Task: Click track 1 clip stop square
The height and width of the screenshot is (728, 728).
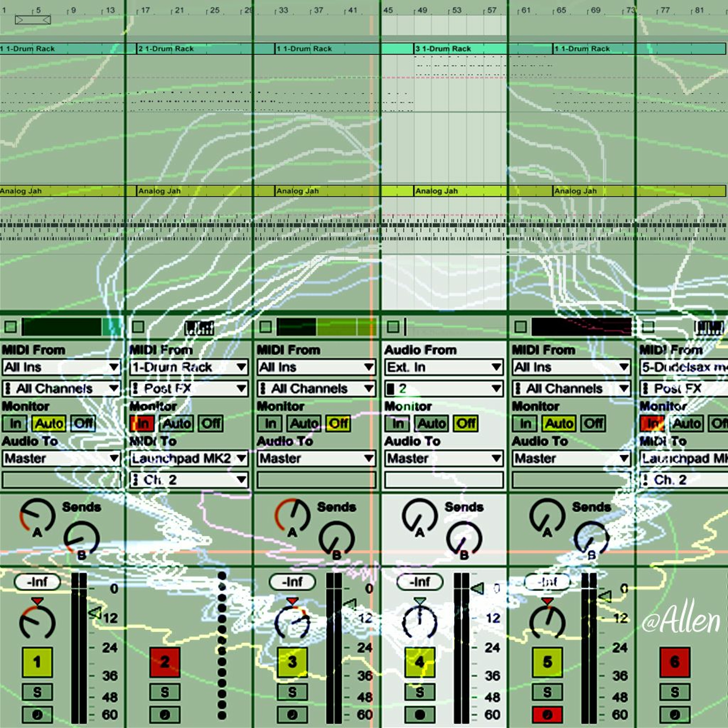Action: coord(10,327)
